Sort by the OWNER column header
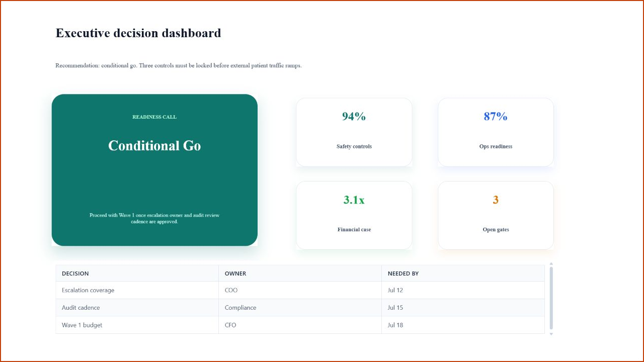 point(300,274)
